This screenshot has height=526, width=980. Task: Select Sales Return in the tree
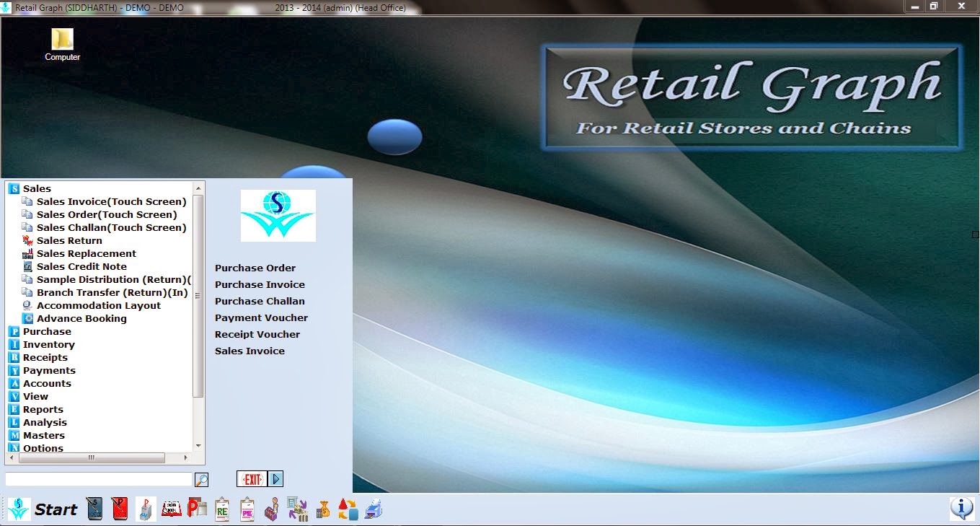click(69, 240)
